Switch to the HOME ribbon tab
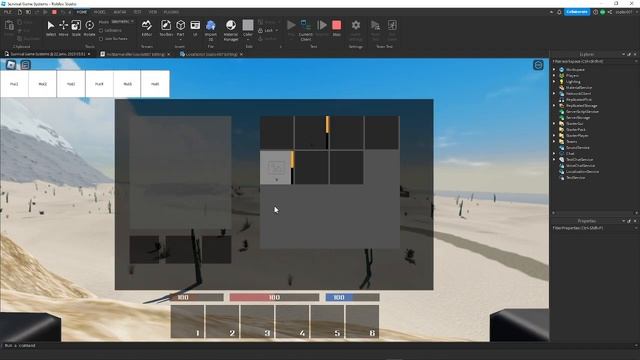 [82, 12]
